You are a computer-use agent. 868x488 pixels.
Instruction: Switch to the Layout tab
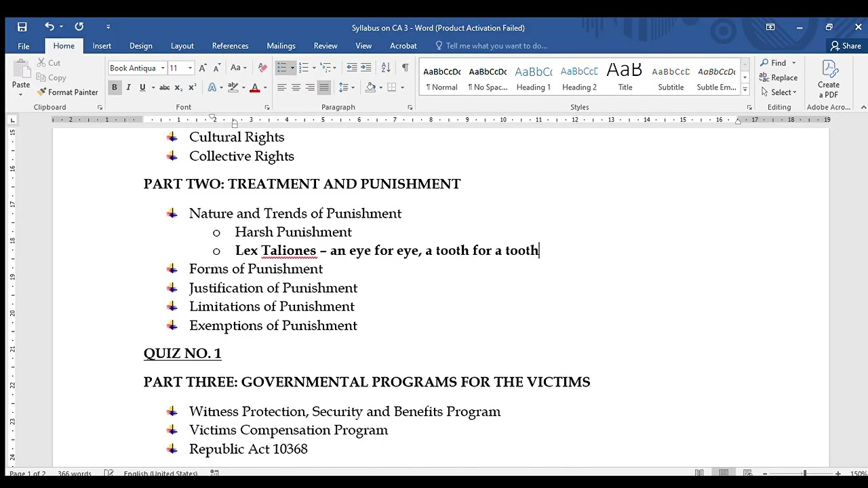(x=182, y=46)
